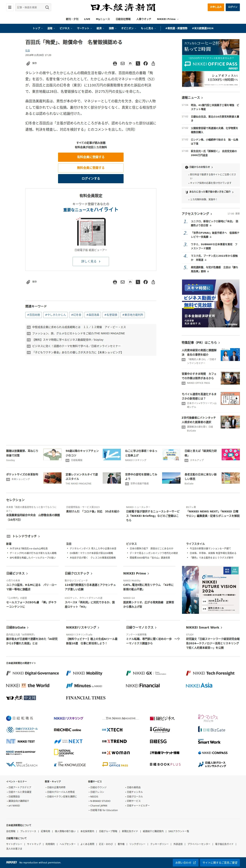Screen dimensions: 246x868
Task: Click the bottom print icon below article
Action: click(115, 282)
